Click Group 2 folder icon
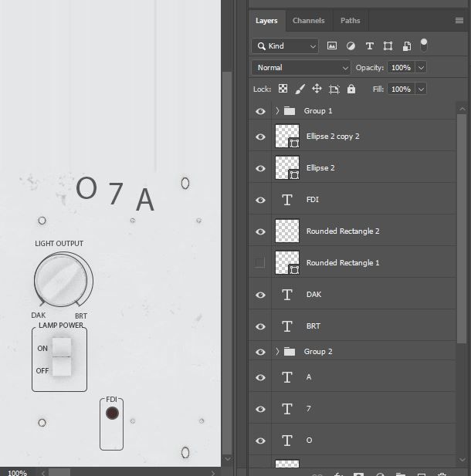 [290, 352]
